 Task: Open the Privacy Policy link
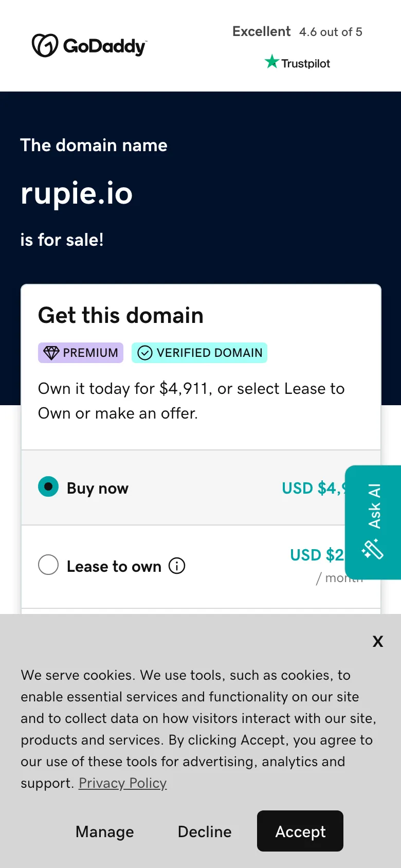pyautogui.click(x=122, y=783)
